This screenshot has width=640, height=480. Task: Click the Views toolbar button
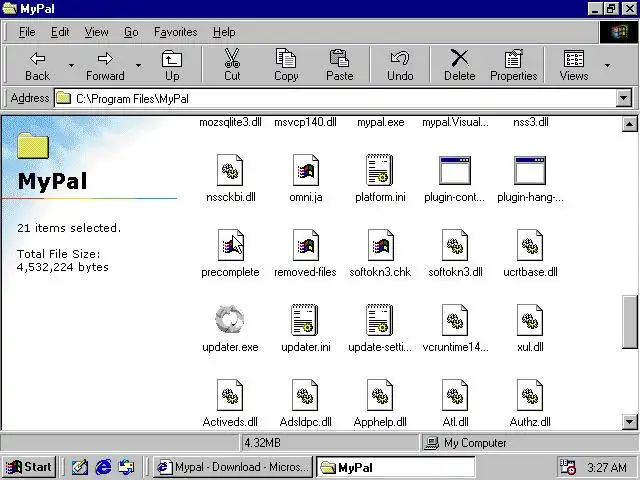pos(573,65)
